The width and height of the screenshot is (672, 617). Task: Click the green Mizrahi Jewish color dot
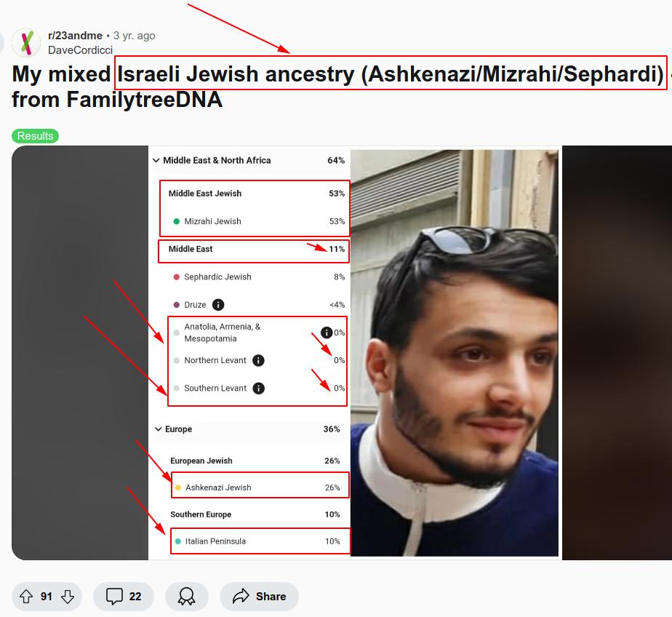pos(176,221)
